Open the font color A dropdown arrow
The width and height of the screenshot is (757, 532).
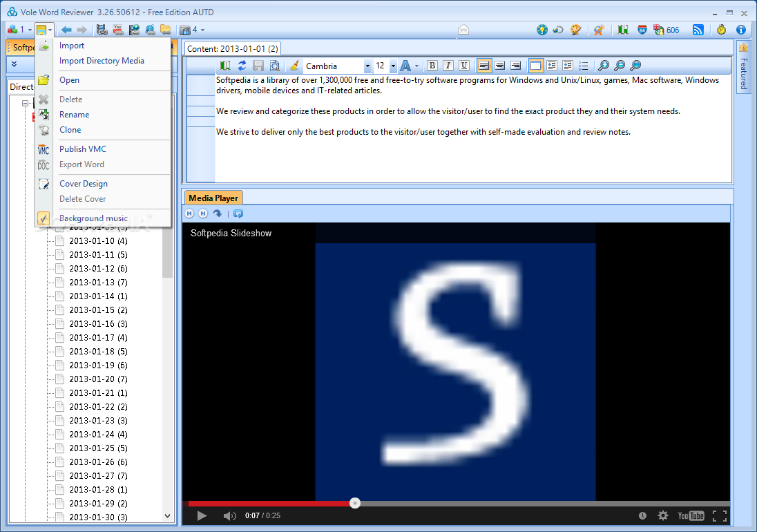click(x=416, y=66)
